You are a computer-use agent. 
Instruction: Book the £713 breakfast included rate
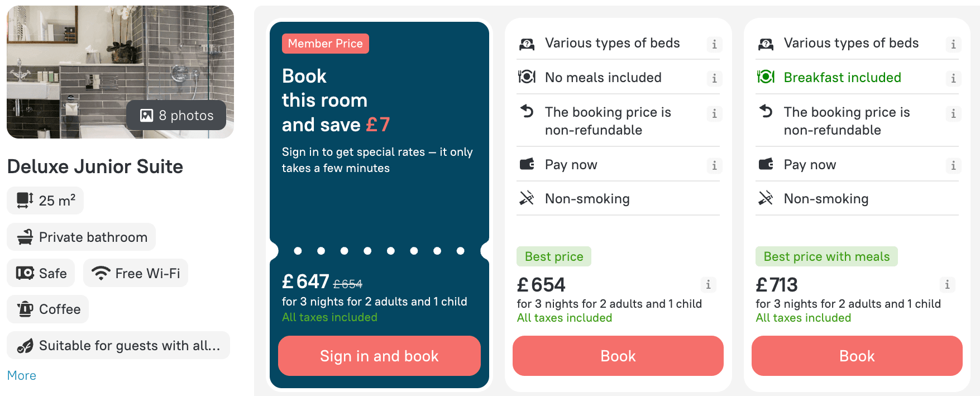tap(857, 356)
